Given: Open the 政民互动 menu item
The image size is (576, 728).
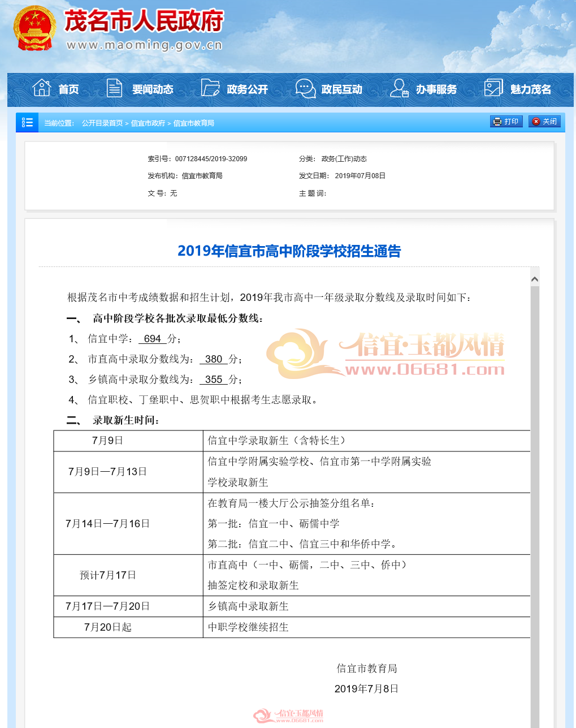Looking at the screenshot, I should pos(341,89).
